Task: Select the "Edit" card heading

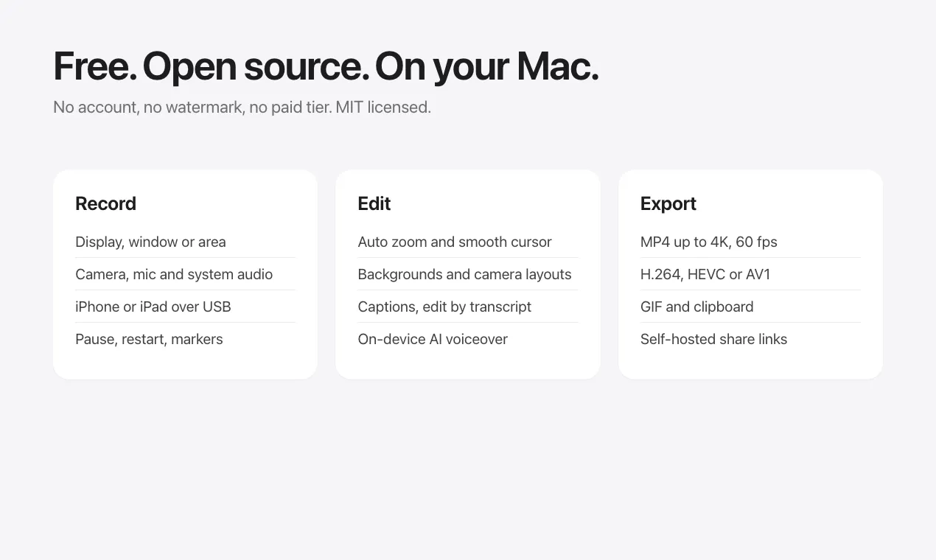Action: [374, 204]
